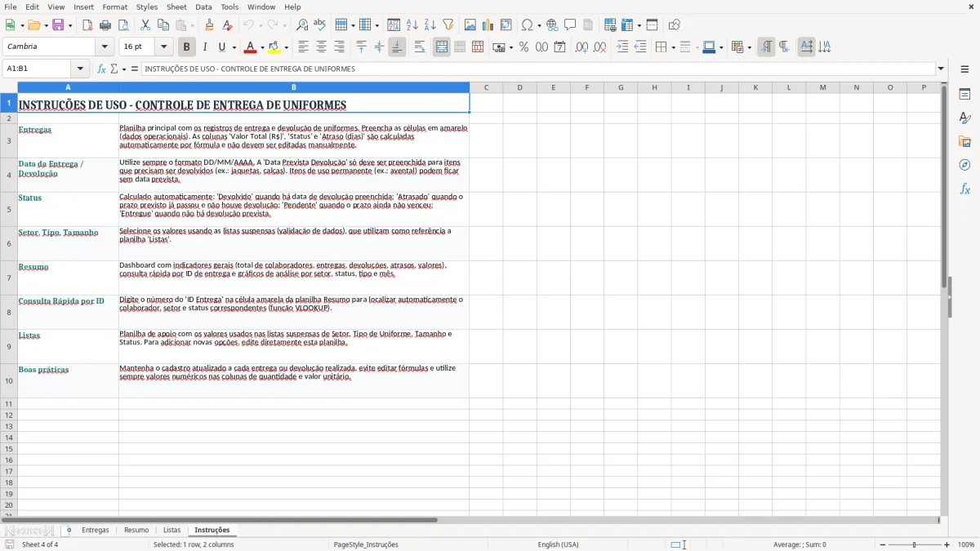This screenshot has width=980, height=551.
Task: Expand the background color dropdown arrow
Action: [286, 47]
